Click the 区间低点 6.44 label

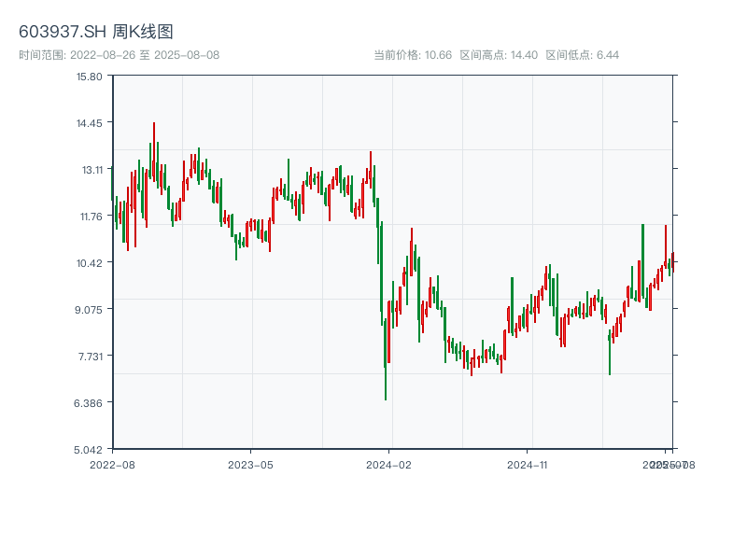(583, 55)
